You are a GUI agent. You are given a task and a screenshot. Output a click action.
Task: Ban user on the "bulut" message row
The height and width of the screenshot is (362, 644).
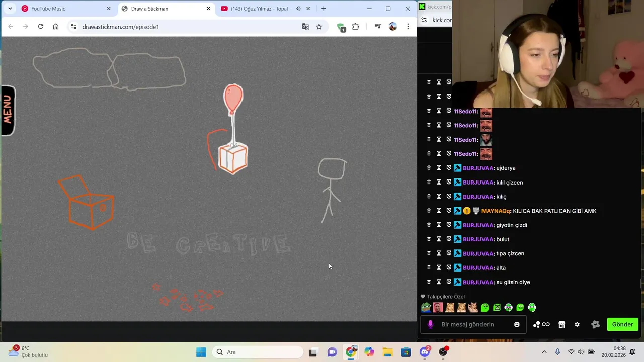(x=449, y=239)
